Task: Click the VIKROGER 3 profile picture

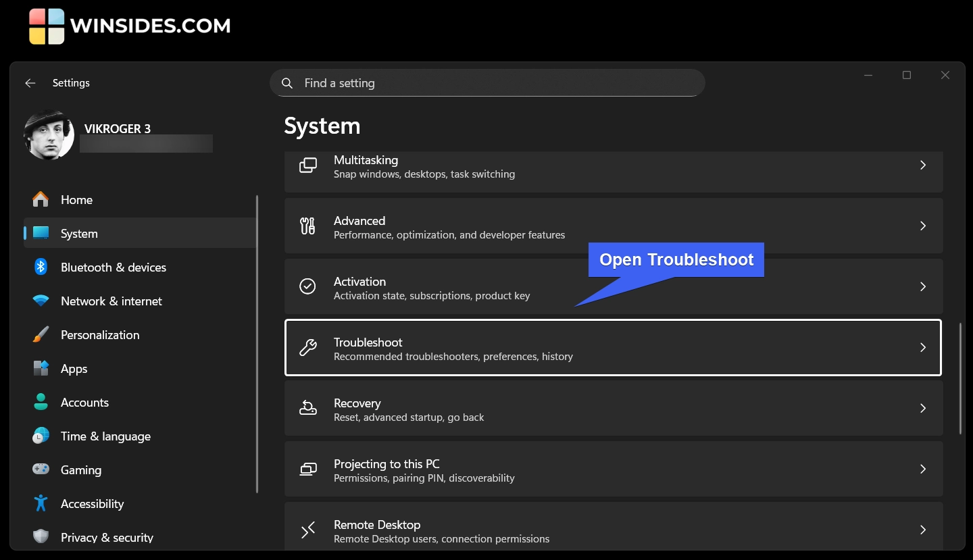Action: tap(49, 135)
